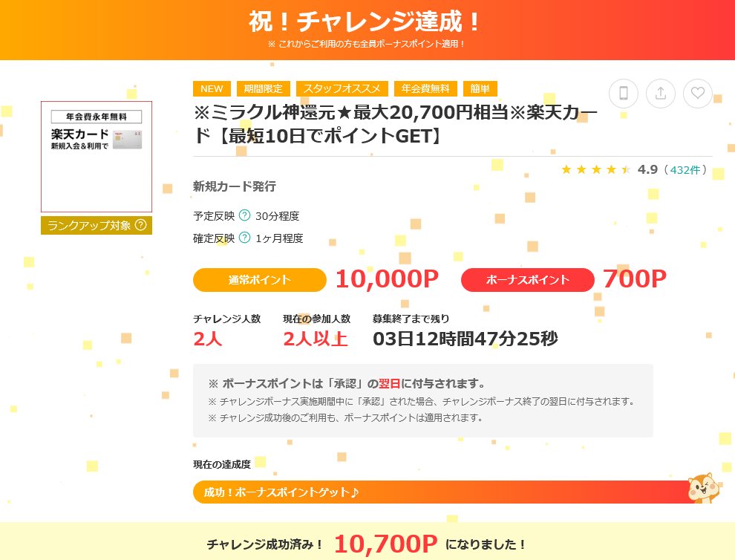
Task: Add to favorites with heart icon
Action: (x=697, y=94)
